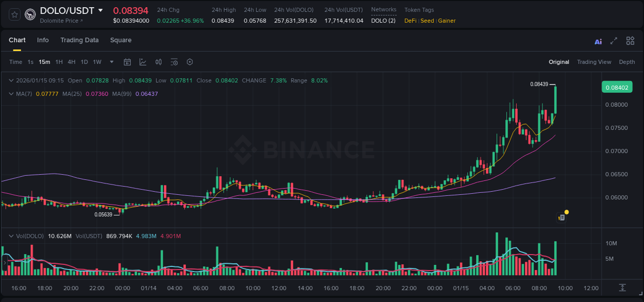Favorite DOLO/USDT using the star icon

pyautogui.click(x=14, y=14)
